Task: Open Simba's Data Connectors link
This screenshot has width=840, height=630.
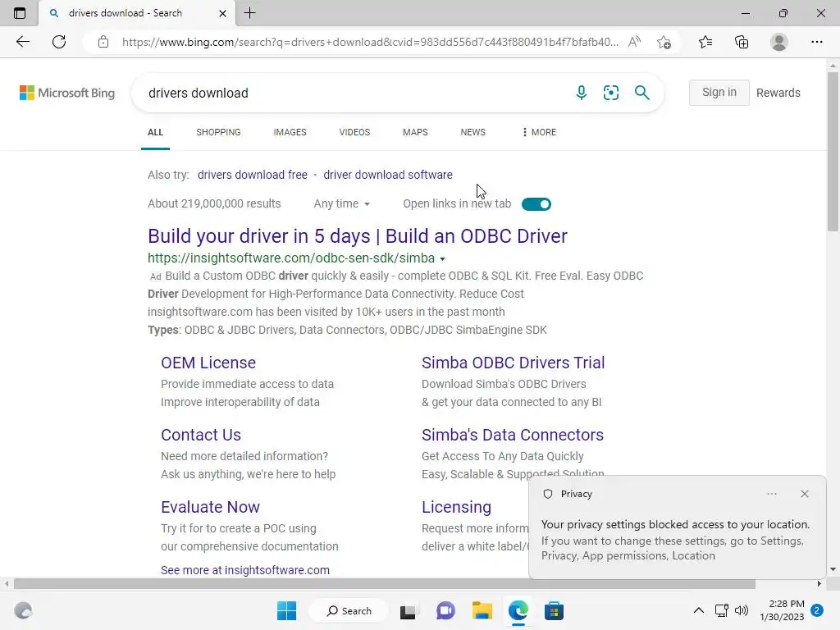Action: tap(512, 435)
